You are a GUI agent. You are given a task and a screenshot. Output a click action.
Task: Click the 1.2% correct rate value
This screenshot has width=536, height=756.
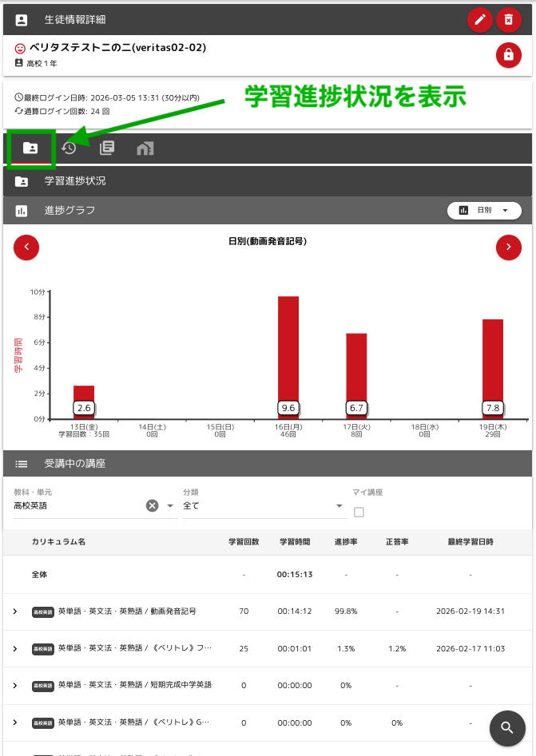397,648
